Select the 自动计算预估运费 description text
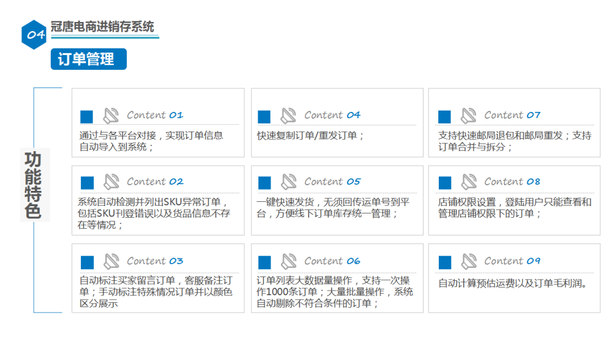612x364 pixels. click(x=513, y=283)
